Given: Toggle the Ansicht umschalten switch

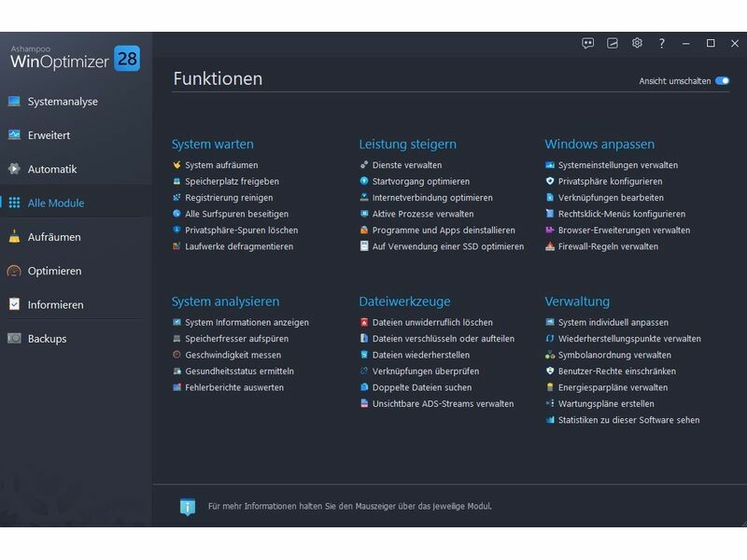Looking at the screenshot, I should tap(722, 81).
